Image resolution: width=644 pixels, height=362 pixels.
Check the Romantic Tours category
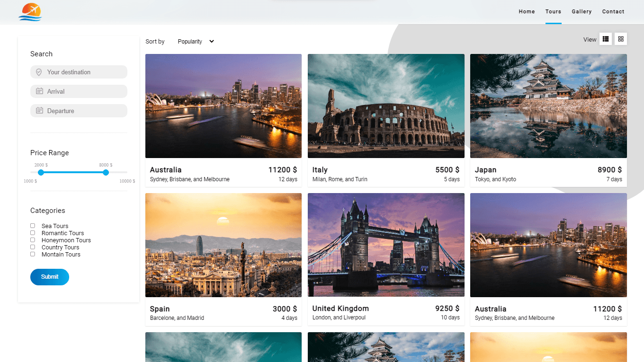point(33,233)
